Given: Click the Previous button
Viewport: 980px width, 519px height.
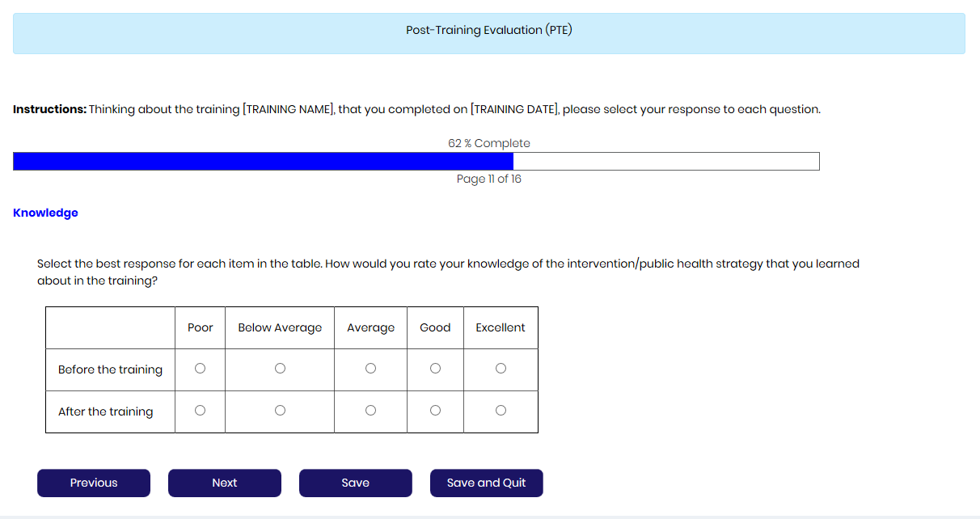Looking at the screenshot, I should (x=94, y=483).
